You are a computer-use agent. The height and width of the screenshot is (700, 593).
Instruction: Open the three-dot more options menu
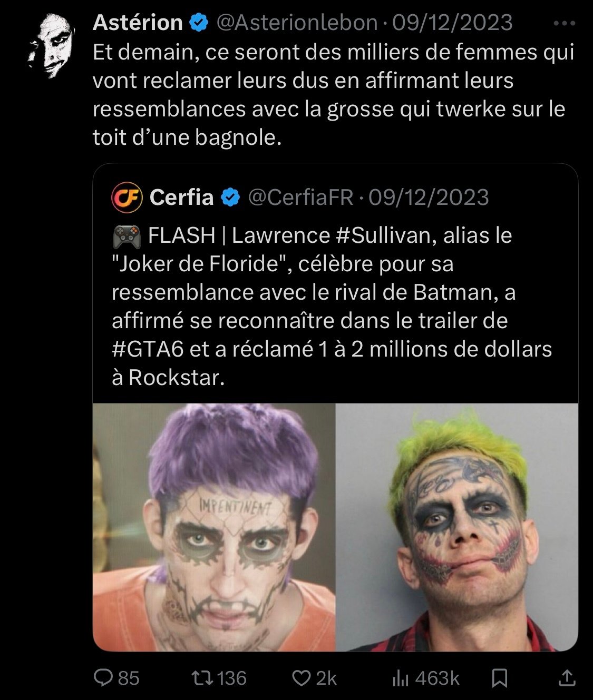[x=565, y=24]
